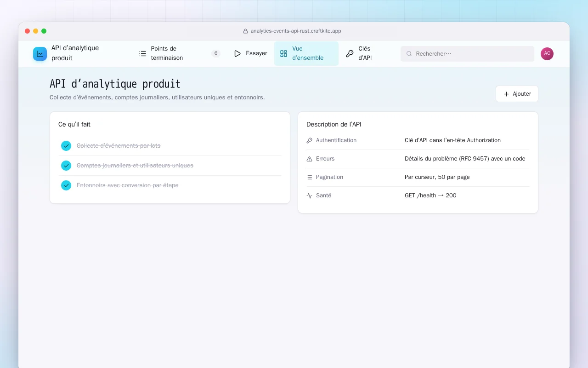Switch to the Essayer tab
This screenshot has width=588, height=368.
pyautogui.click(x=250, y=54)
